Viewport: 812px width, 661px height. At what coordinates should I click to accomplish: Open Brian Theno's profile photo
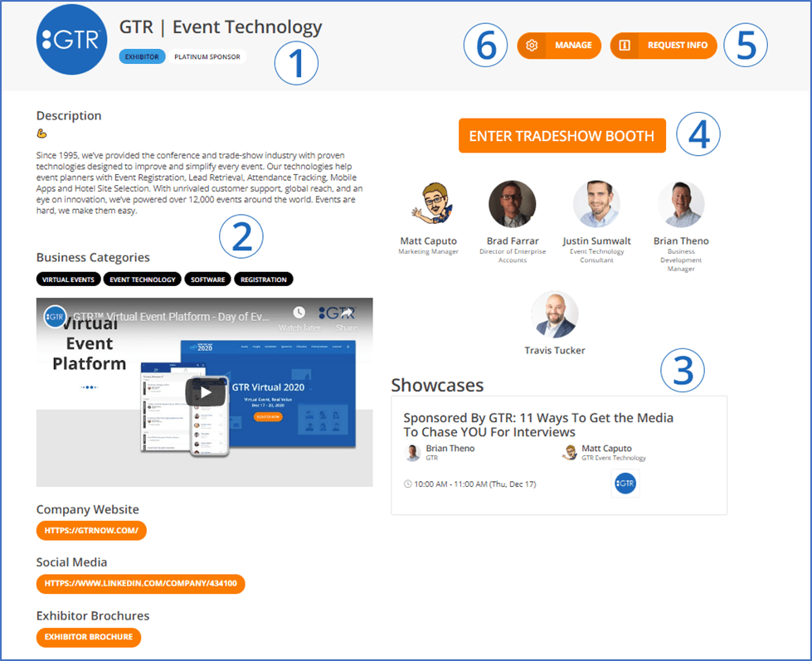(681, 204)
